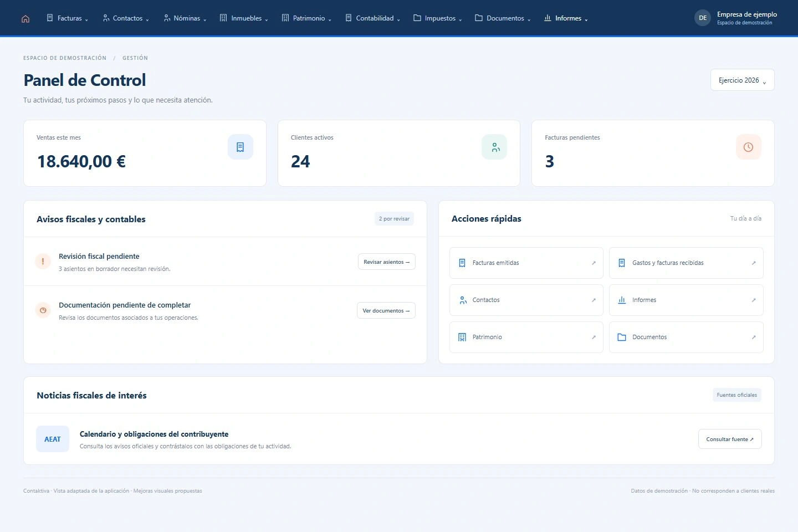Open the Facturas emitidas quick action
Image resolution: width=798 pixels, height=532 pixels.
(x=526, y=263)
